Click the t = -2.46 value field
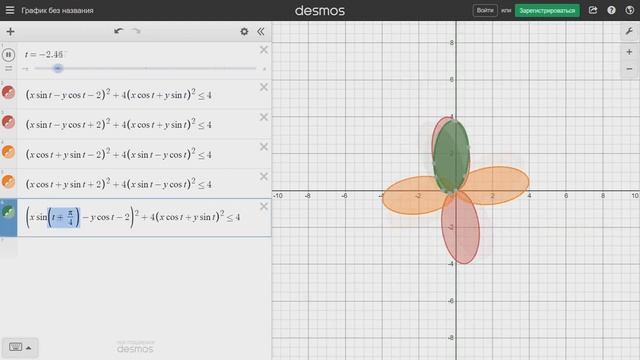This screenshot has height=360, width=640. 44,54
